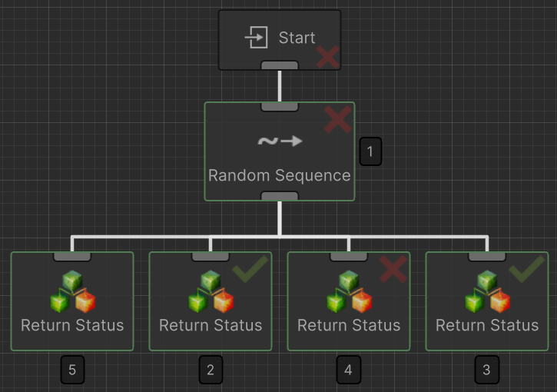Viewport: 557px width, 392px height.
Task: Click the Random Sequence top input port
Action: (279, 106)
